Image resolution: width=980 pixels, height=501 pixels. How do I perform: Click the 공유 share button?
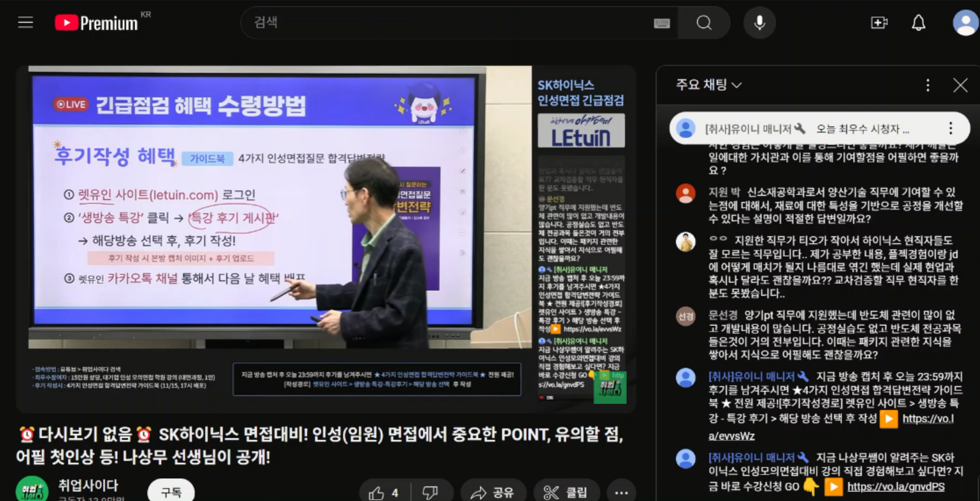tap(492, 493)
